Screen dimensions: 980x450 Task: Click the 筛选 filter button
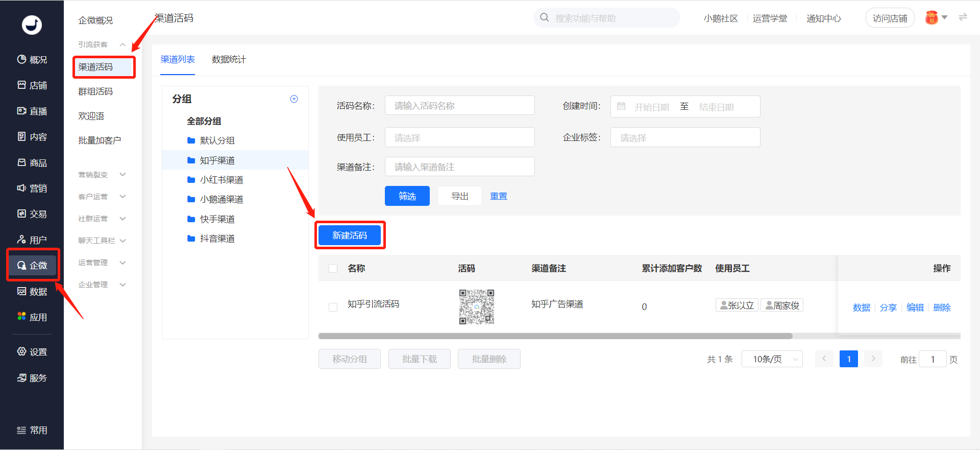coord(407,196)
